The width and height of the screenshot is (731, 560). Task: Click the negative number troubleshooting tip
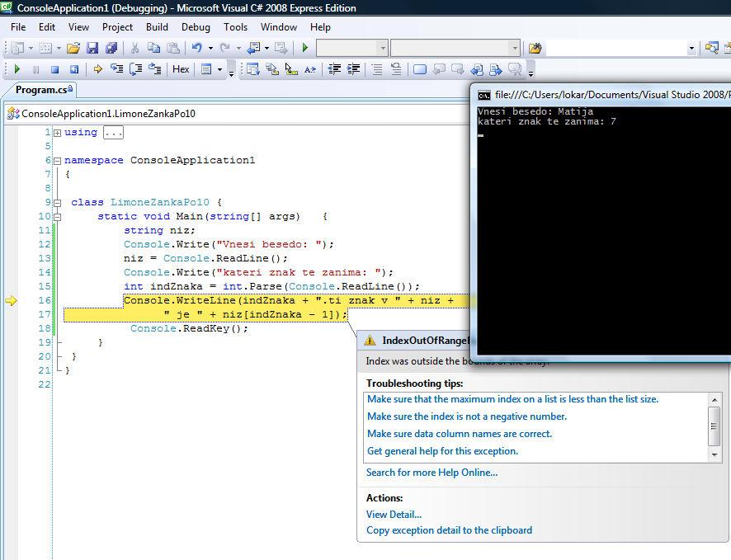(x=467, y=416)
